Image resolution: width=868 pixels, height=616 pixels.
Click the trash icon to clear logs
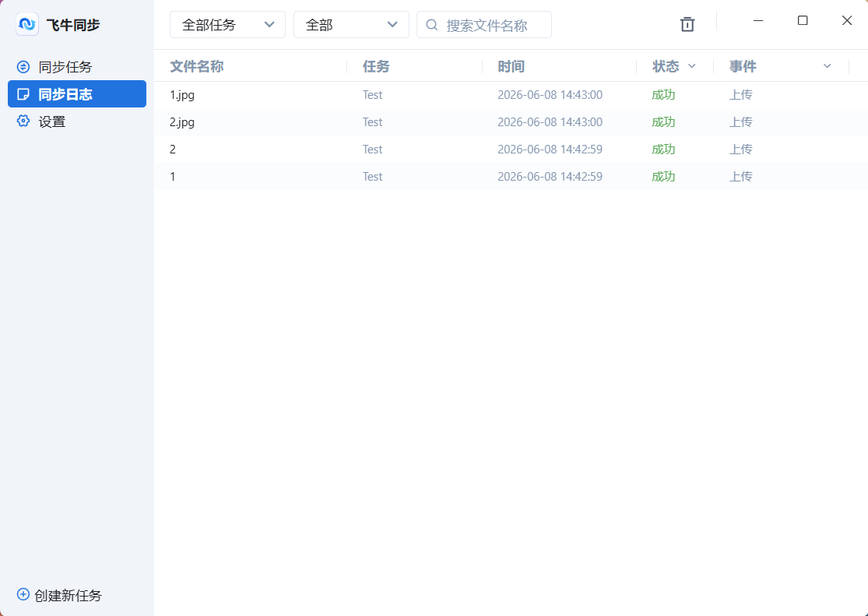click(x=687, y=24)
